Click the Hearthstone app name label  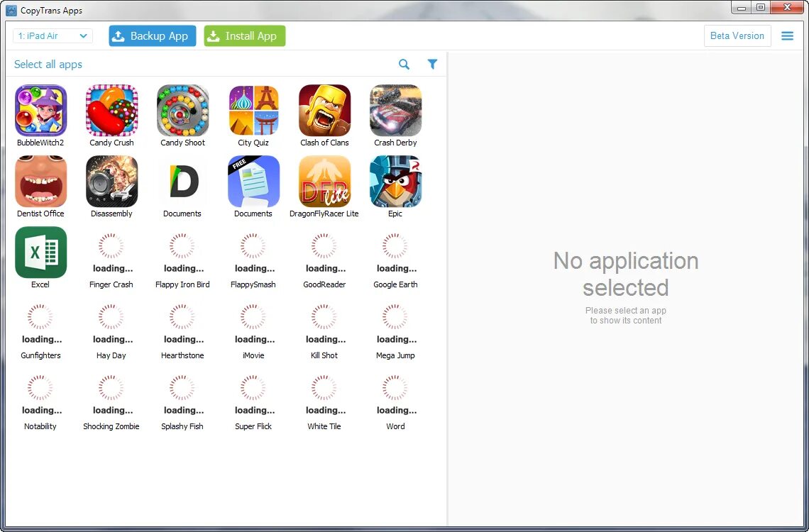(x=182, y=355)
